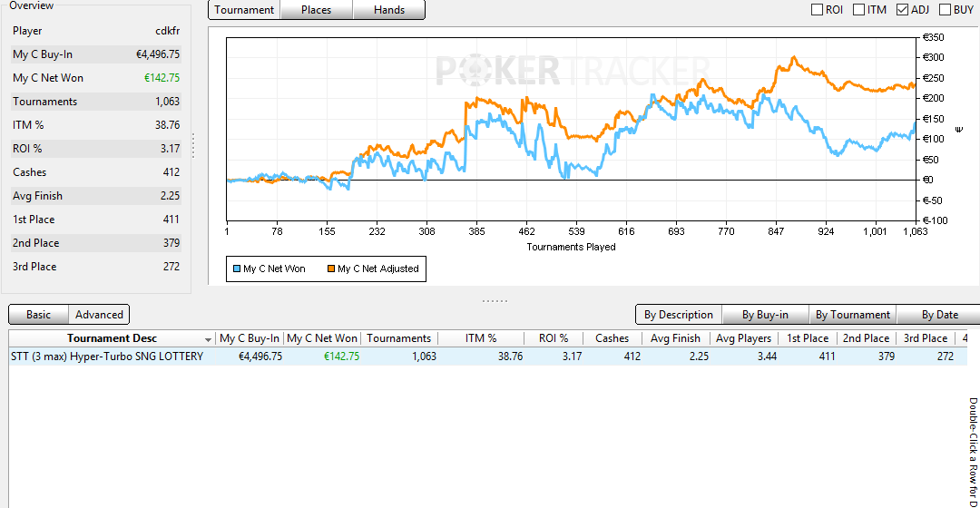Sort by My C Buy-In column
Viewport: 980px width, 508px height.
click(x=250, y=338)
